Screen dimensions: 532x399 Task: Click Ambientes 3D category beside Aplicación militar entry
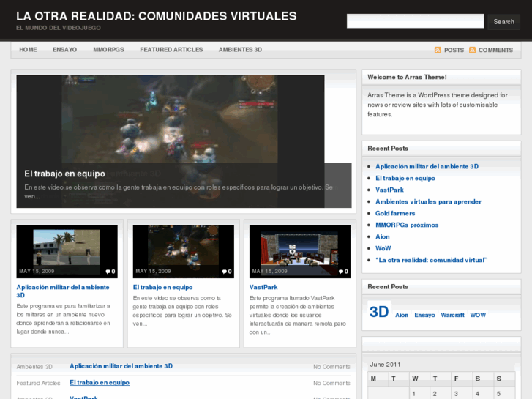34,367
